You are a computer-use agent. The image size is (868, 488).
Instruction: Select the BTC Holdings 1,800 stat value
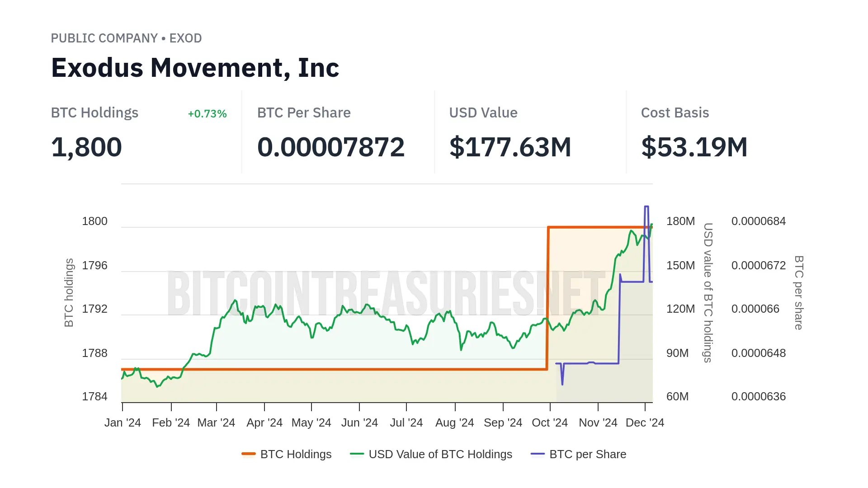click(86, 147)
